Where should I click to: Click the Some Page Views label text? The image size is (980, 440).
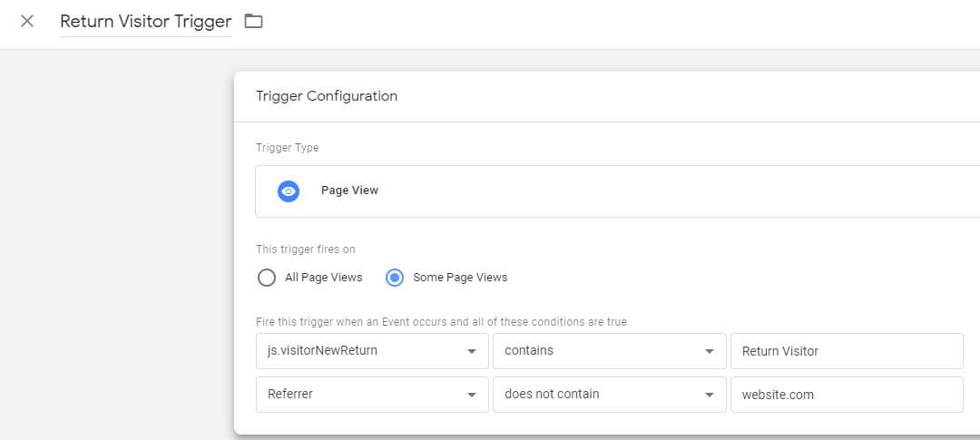[x=461, y=278]
